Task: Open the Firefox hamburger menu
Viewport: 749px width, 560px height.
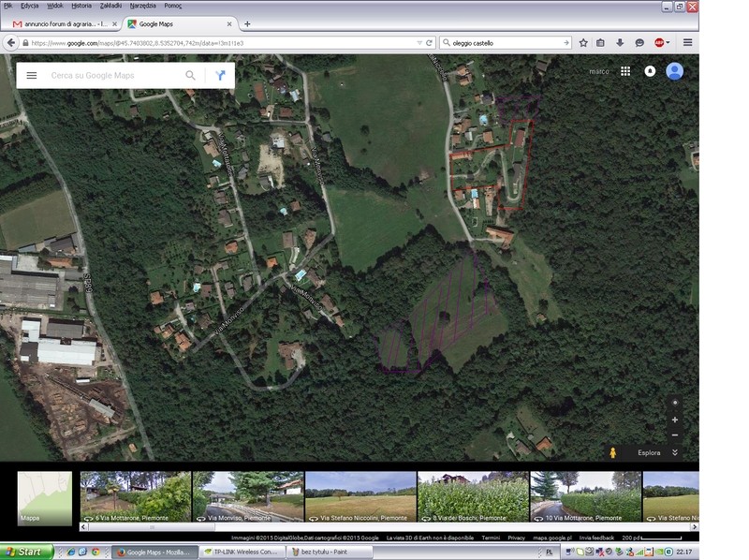Action: click(x=687, y=42)
